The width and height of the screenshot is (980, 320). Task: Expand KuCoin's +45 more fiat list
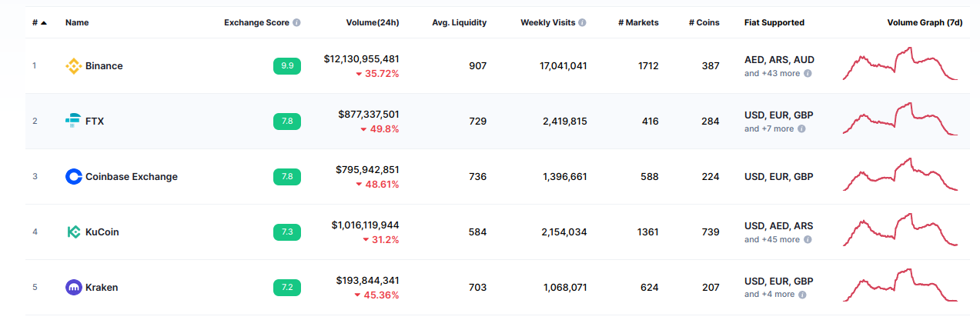[771, 240]
